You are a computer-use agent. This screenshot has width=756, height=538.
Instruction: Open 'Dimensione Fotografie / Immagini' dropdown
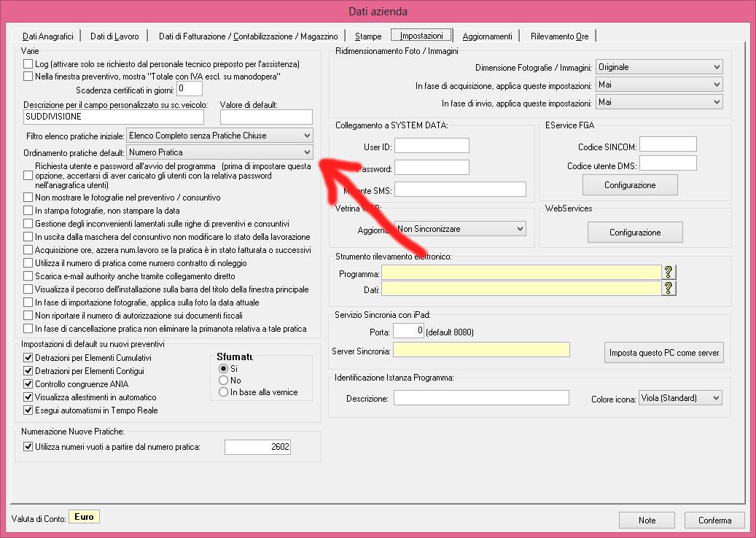(x=658, y=67)
